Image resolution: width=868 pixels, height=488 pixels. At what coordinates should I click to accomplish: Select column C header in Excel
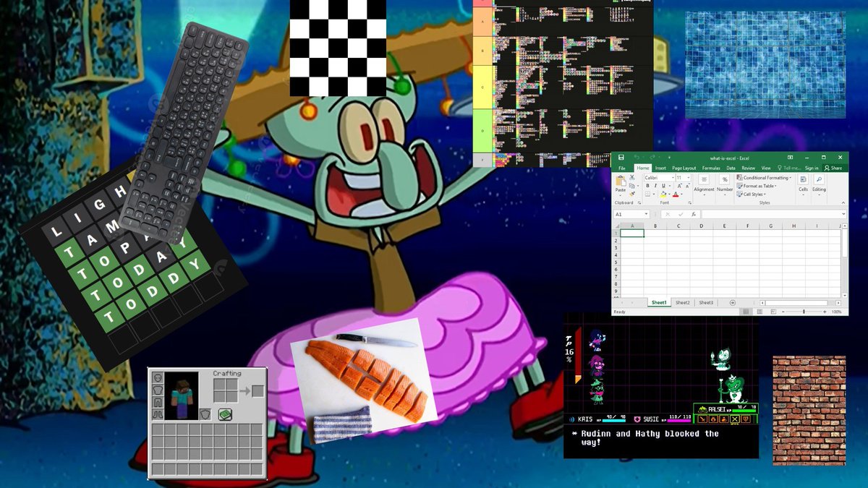point(678,226)
